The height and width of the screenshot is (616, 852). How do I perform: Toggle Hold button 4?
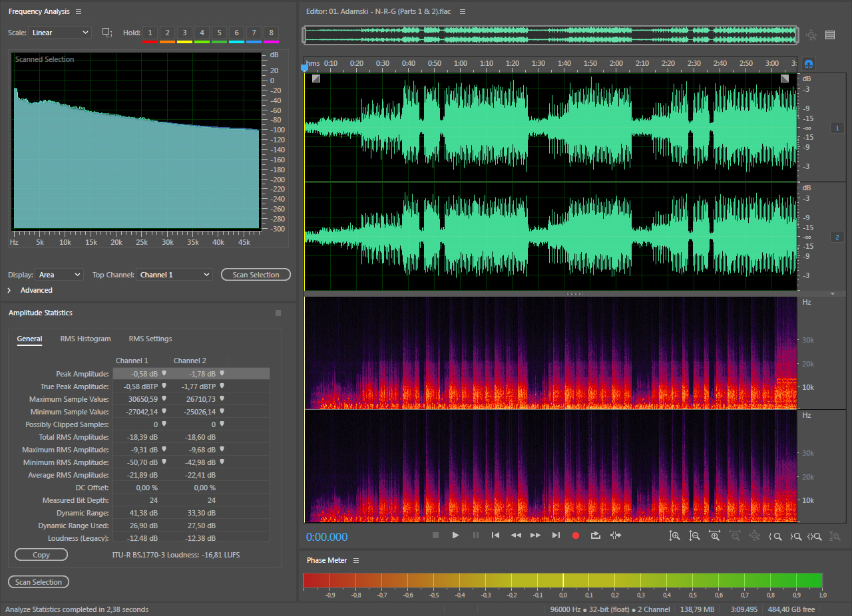202,33
